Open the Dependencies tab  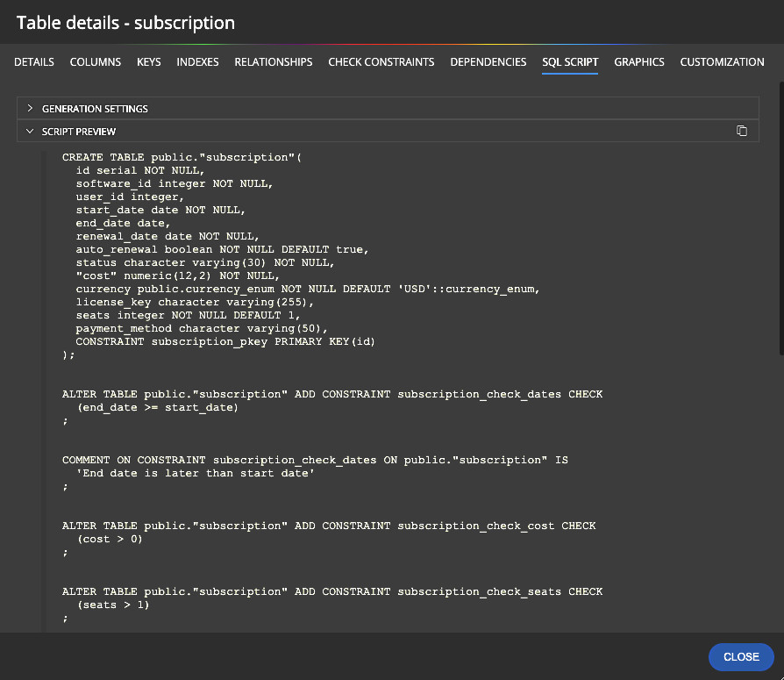(x=488, y=62)
